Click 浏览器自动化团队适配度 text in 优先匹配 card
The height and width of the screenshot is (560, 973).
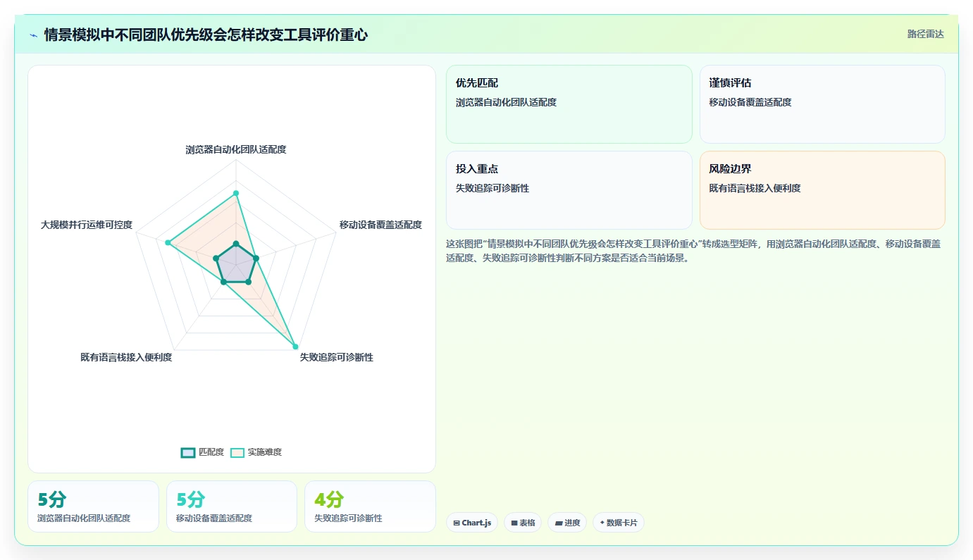tap(506, 102)
